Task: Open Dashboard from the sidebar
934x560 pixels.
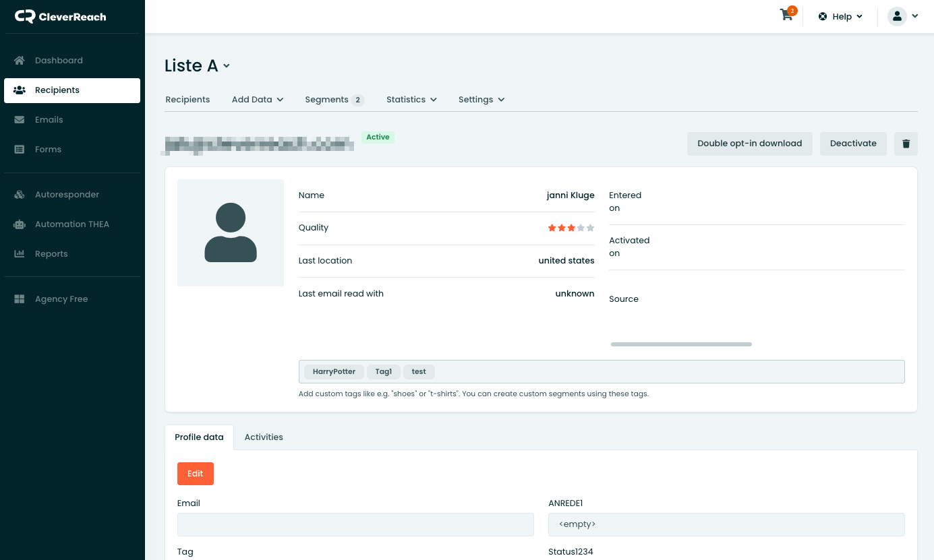Action: pos(59,61)
